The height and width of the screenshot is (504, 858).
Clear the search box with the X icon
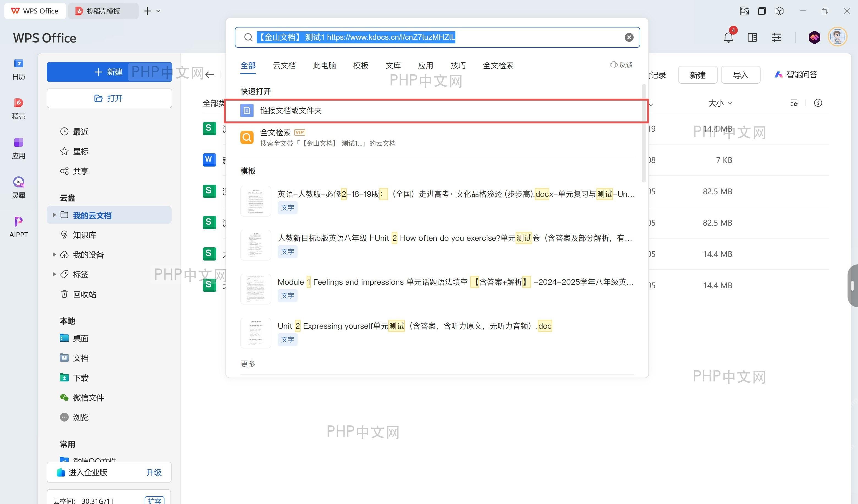[x=629, y=37]
